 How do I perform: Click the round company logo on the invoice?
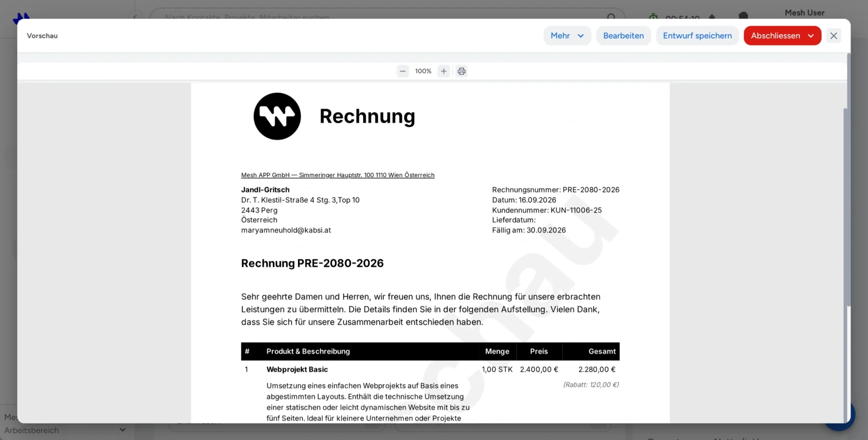coord(277,116)
